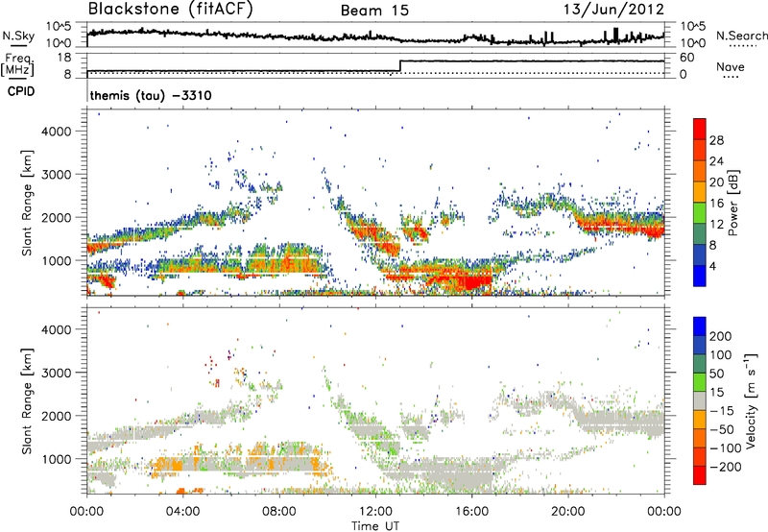Click the 'Nave' legend label
Viewport: 768px width, 532px height.
(x=731, y=66)
